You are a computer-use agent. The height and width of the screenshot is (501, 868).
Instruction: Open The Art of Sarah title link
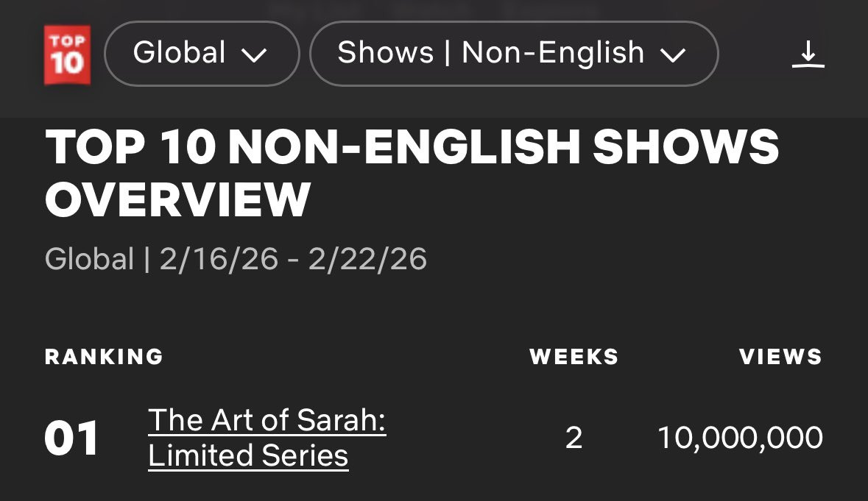(x=267, y=422)
